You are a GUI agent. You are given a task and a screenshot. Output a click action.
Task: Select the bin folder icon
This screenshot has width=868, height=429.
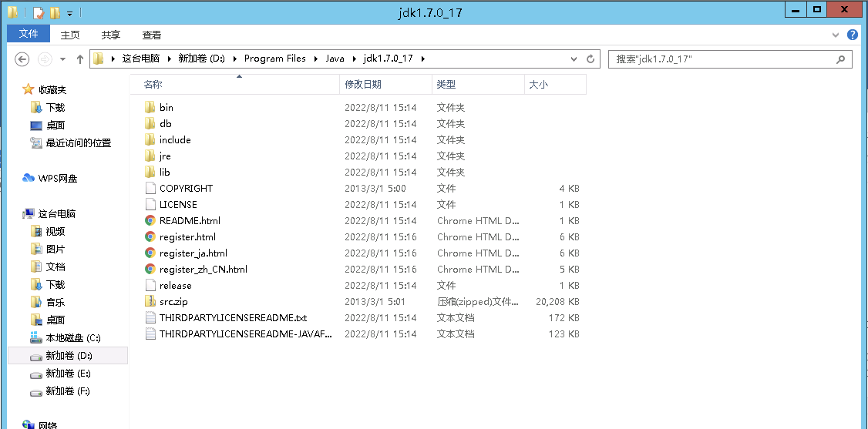pos(150,108)
